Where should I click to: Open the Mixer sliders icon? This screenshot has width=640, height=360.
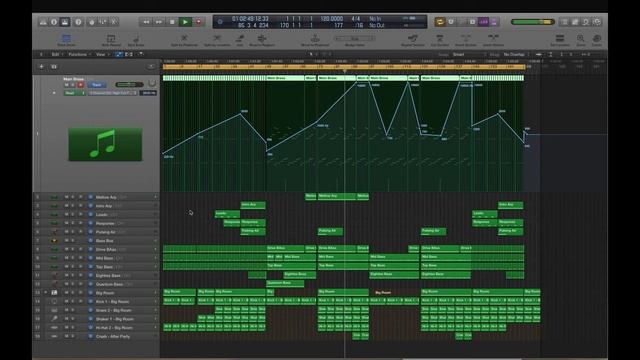click(103, 22)
